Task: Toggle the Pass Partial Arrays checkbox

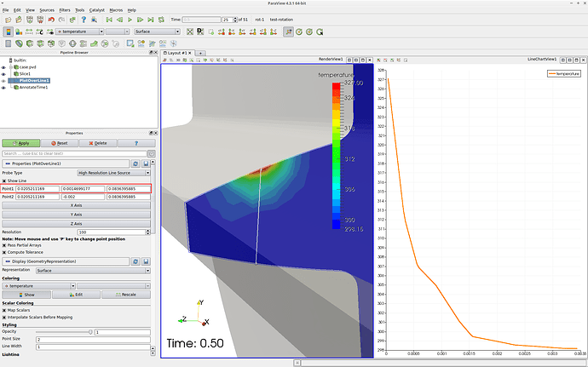Action: [5, 245]
